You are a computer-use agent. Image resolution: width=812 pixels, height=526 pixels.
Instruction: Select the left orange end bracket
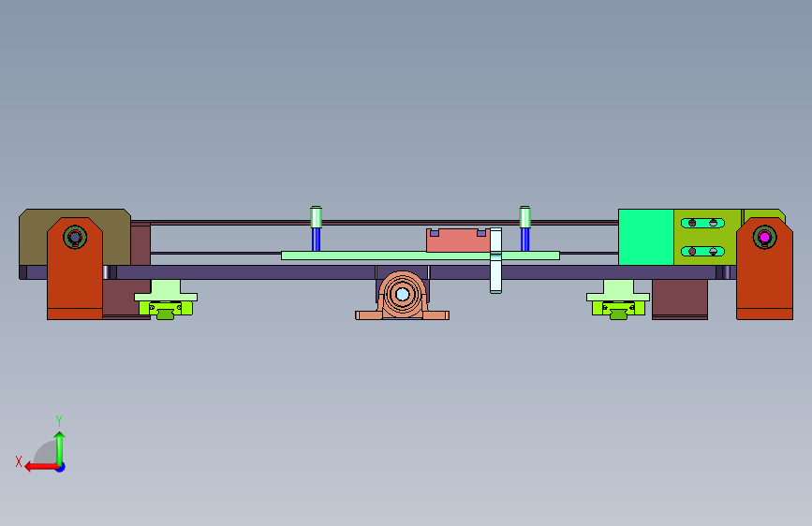(75, 280)
